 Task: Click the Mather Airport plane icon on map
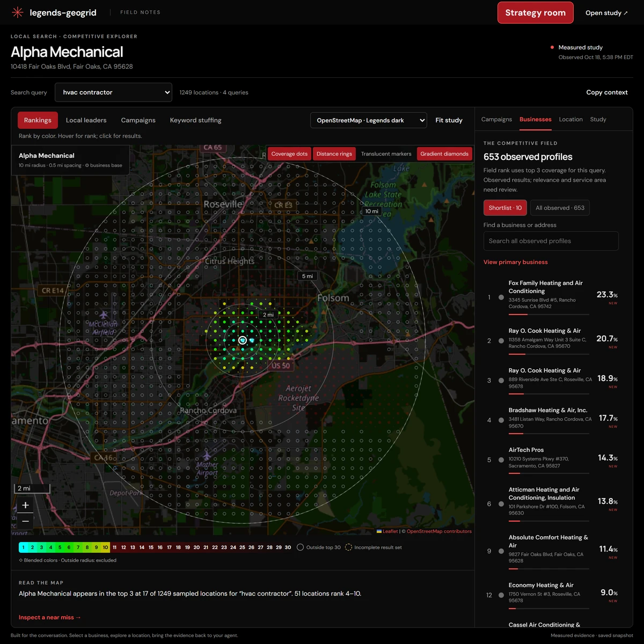coord(207,456)
